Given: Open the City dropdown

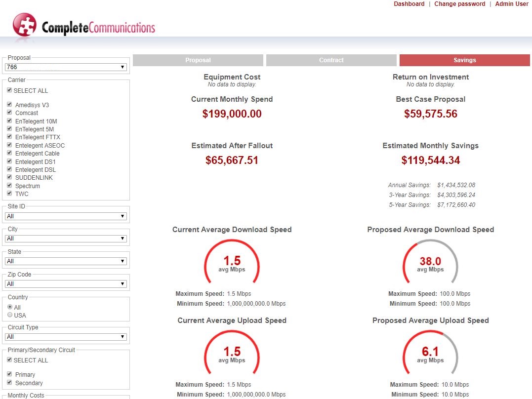Looking at the screenshot, I should click(x=66, y=239).
